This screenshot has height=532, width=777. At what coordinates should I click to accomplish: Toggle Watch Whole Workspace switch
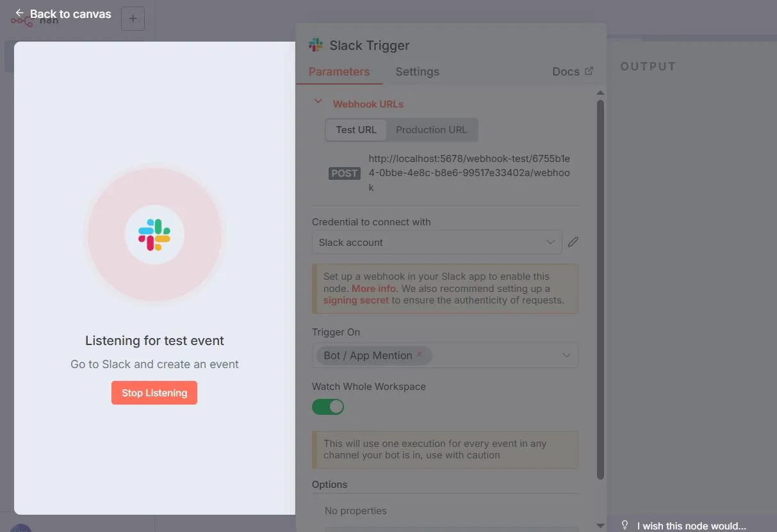click(328, 407)
